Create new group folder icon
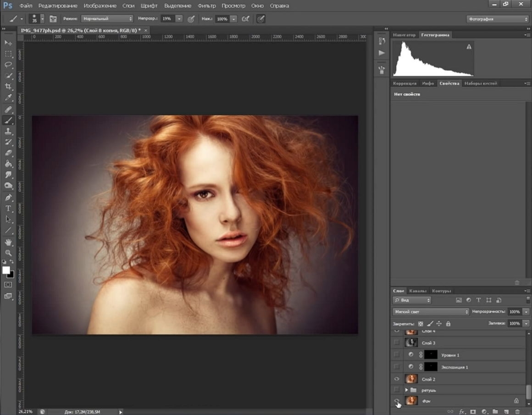Screen dimensions: 532x415 coord(495,411)
